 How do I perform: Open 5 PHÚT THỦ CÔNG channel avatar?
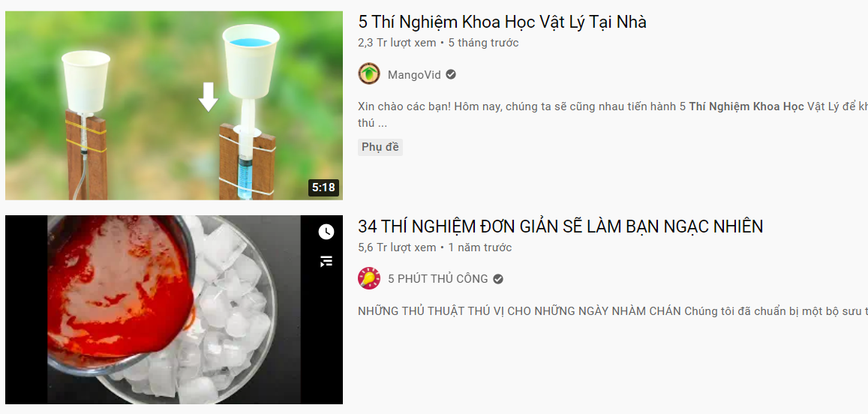pos(368,278)
